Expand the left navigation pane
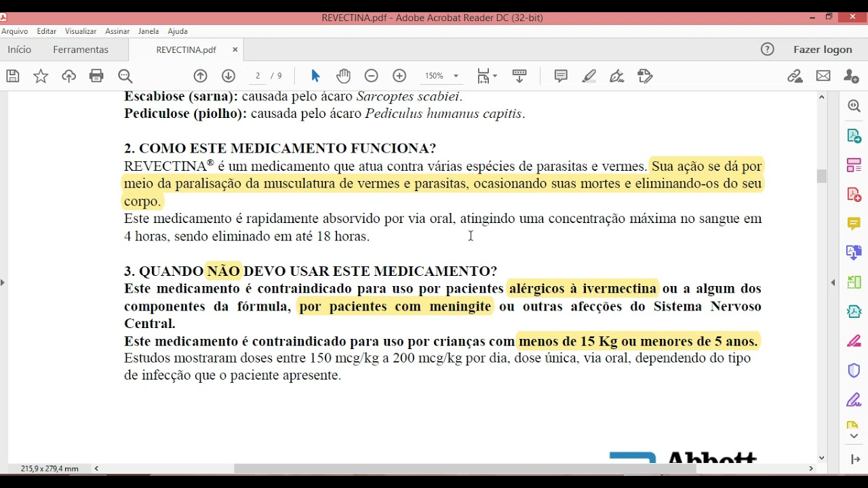868x488 pixels. pos(3,282)
